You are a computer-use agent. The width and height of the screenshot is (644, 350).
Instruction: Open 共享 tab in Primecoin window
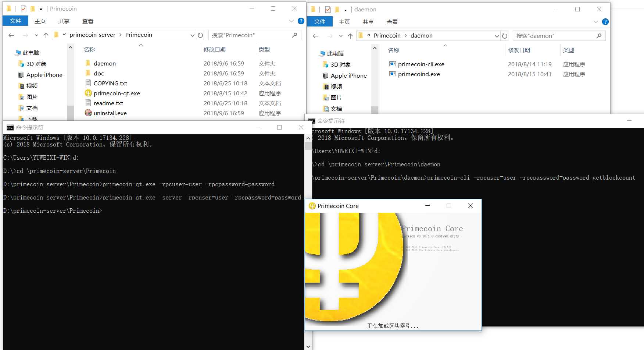(x=64, y=21)
